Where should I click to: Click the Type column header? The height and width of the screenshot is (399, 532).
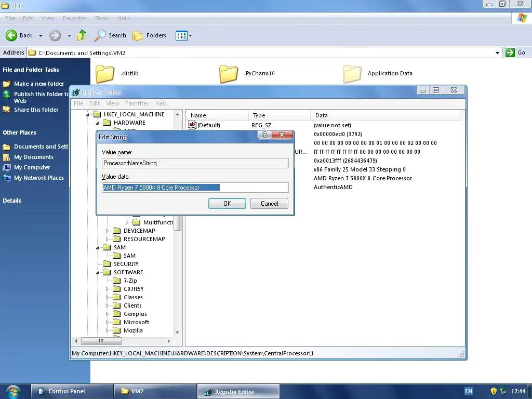pyautogui.click(x=279, y=115)
